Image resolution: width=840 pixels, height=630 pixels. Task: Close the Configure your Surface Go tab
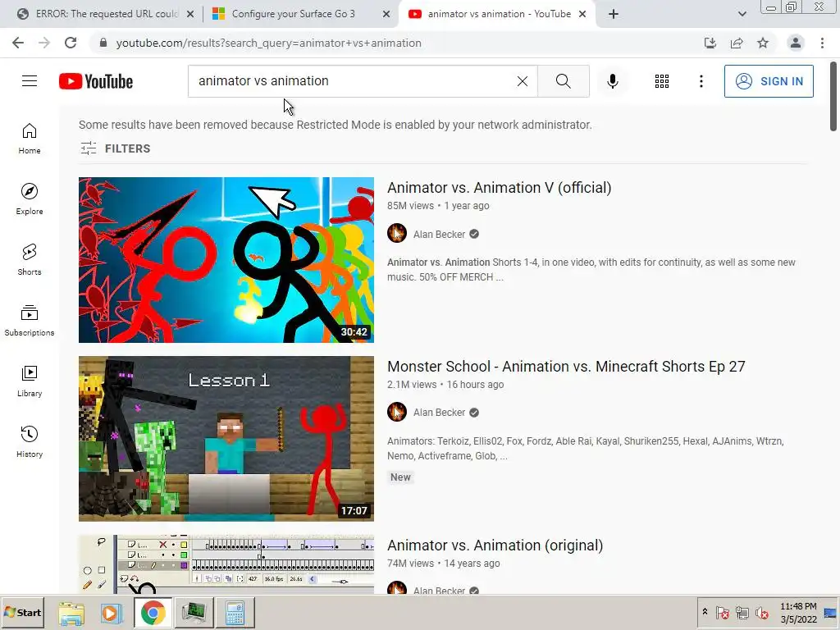click(386, 15)
